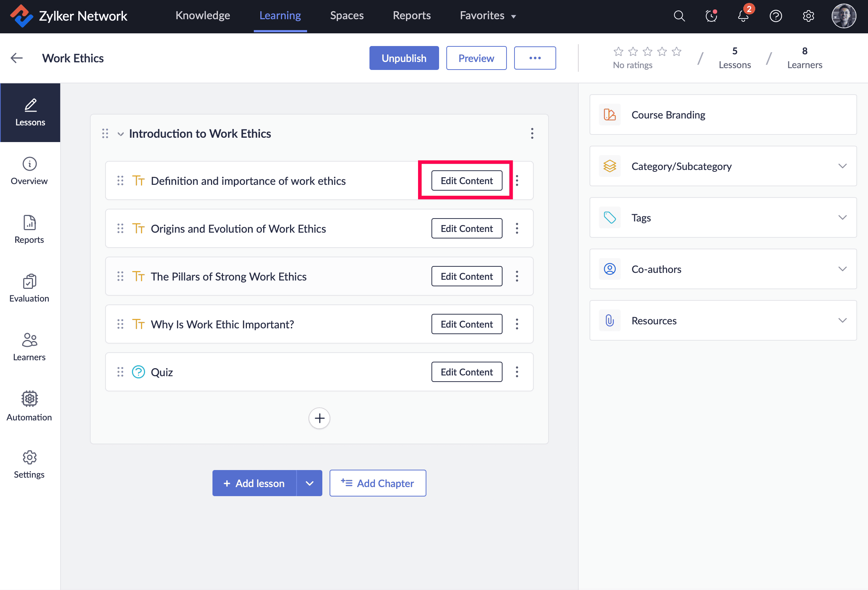The image size is (868, 590).
Task: Open the Automation sidebar section
Action: click(29, 406)
